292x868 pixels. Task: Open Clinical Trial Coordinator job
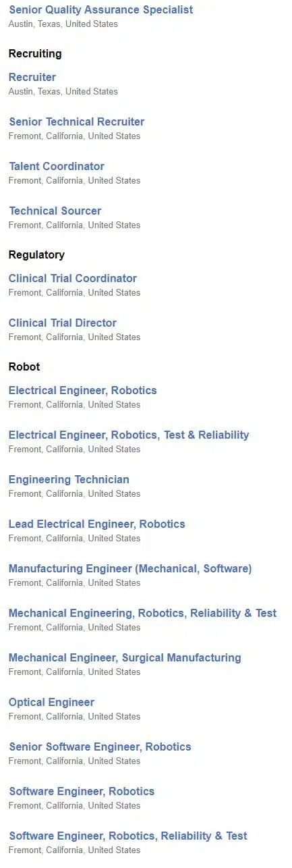pyautogui.click(x=73, y=279)
